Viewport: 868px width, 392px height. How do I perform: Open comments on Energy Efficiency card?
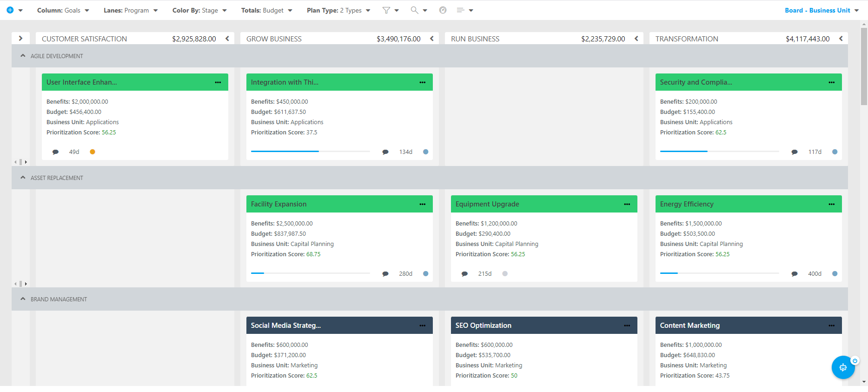coord(795,274)
